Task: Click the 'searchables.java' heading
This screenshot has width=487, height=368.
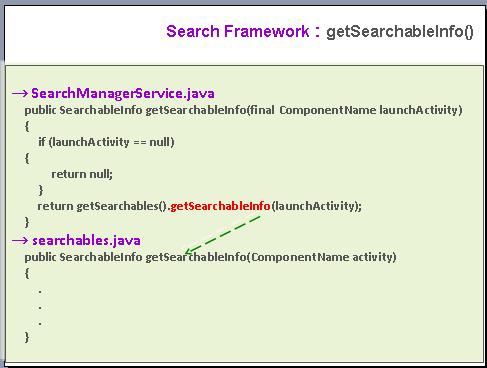Action: (x=86, y=240)
